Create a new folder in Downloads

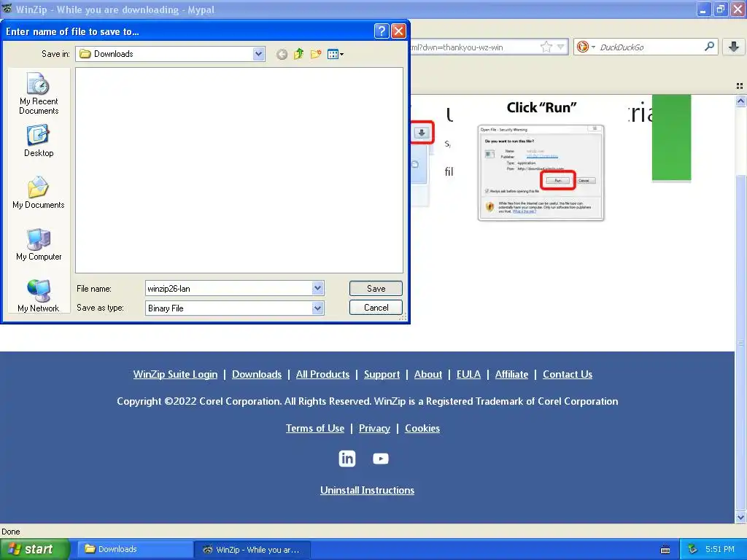(316, 54)
